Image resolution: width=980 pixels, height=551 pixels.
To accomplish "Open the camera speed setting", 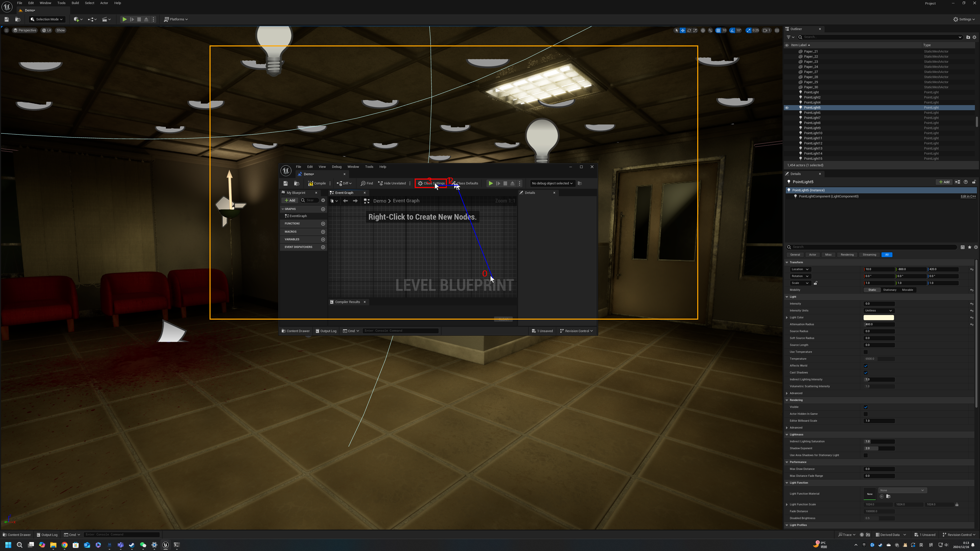I will 767,30.
